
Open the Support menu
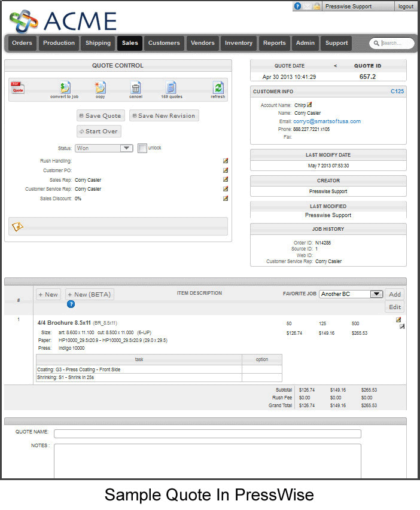point(337,43)
